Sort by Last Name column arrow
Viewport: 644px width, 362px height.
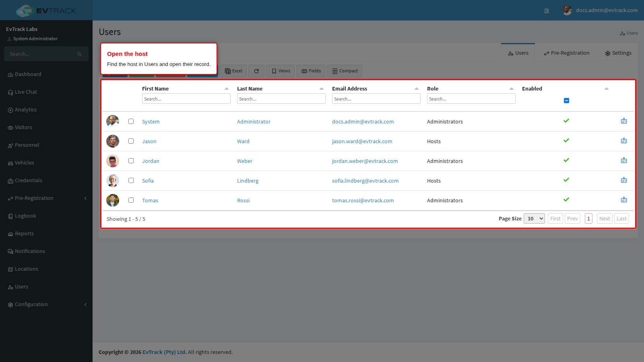322,88
